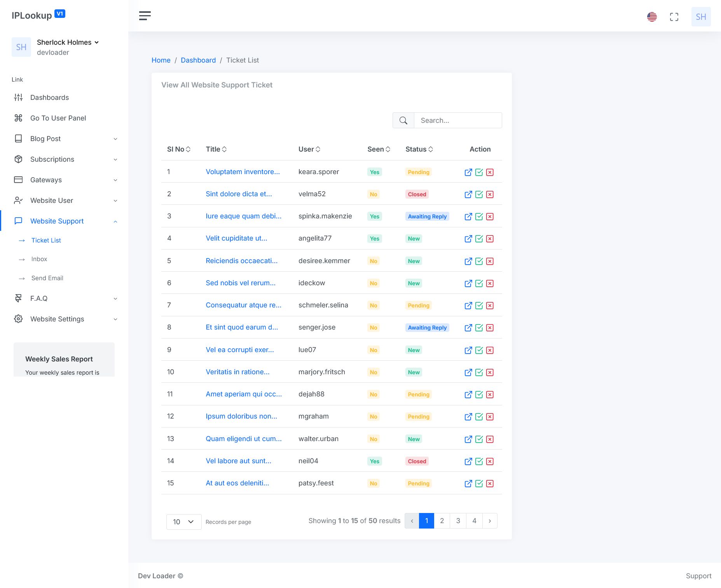
Task: Click green check icon for ticket 8
Action: pyautogui.click(x=479, y=328)
